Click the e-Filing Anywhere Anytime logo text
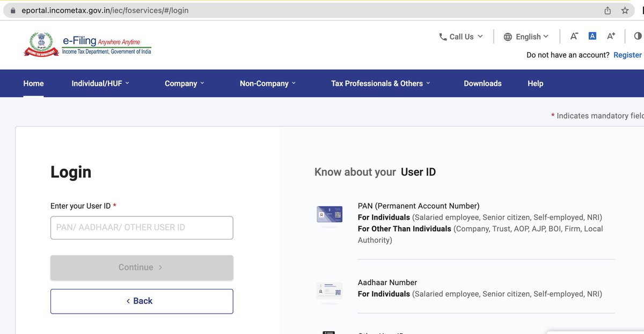Viewport: 644px width, 334px height. pos(107,45)
